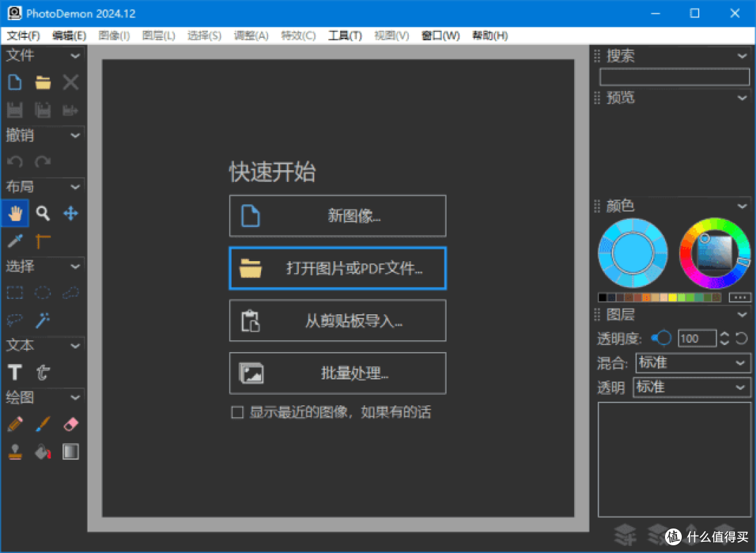Click the Redo arrow icon
The image size is (756, 553).
click(x=43, y=162)
